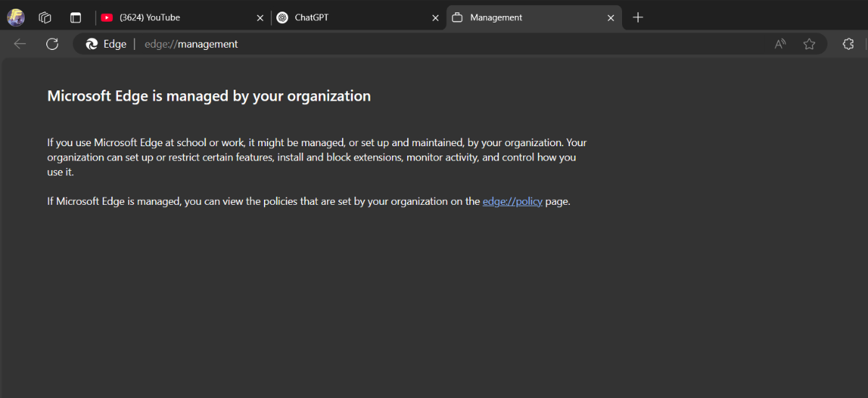This screenshot has height=398, width=868.
Task: Open the tab actions menu icon
Action: coord(75,17)
